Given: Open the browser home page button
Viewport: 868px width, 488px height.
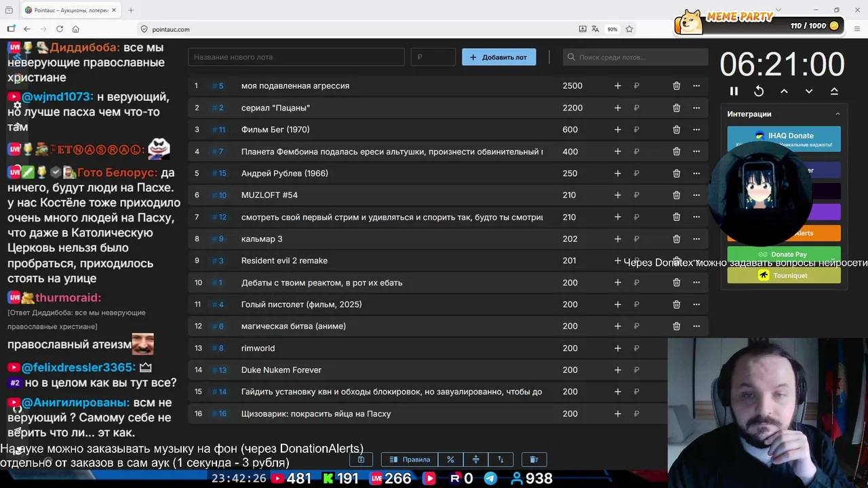Looking at the screenshot, I should pos(76,29).
